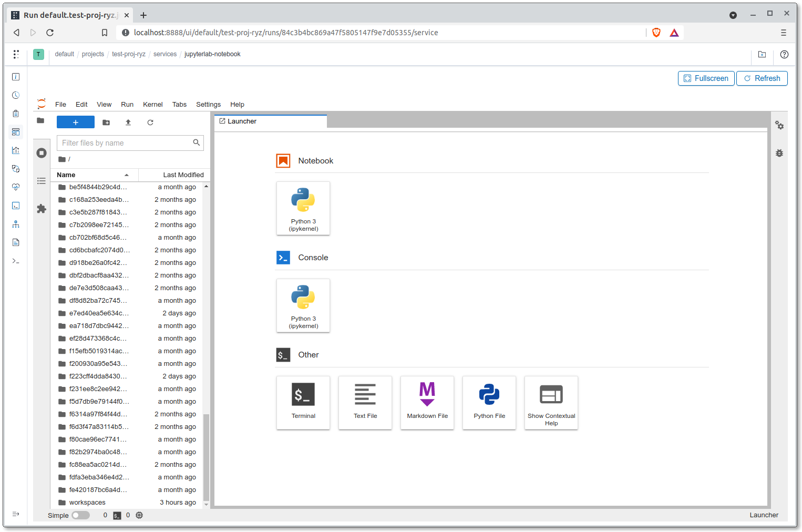
Task: Click the Refresh button
Action: 762,78
